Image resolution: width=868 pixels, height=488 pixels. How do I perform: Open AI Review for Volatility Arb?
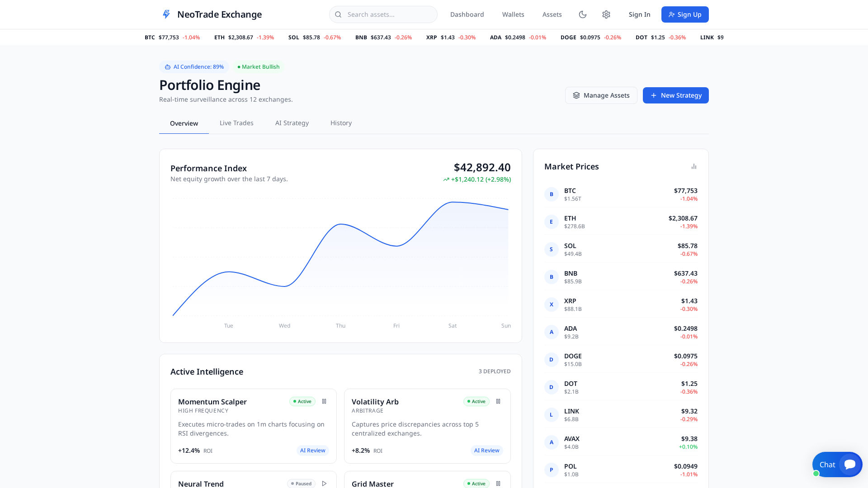coord(487,450)
